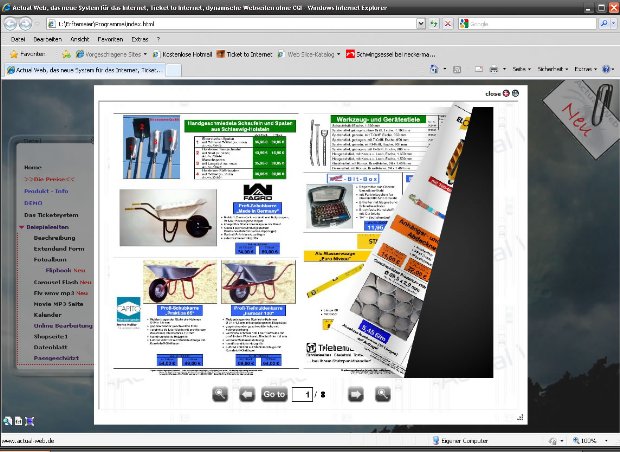Collapse the Beispielseiten tree section
This screenshot has width=620, height=452.
tap(21, 227)
